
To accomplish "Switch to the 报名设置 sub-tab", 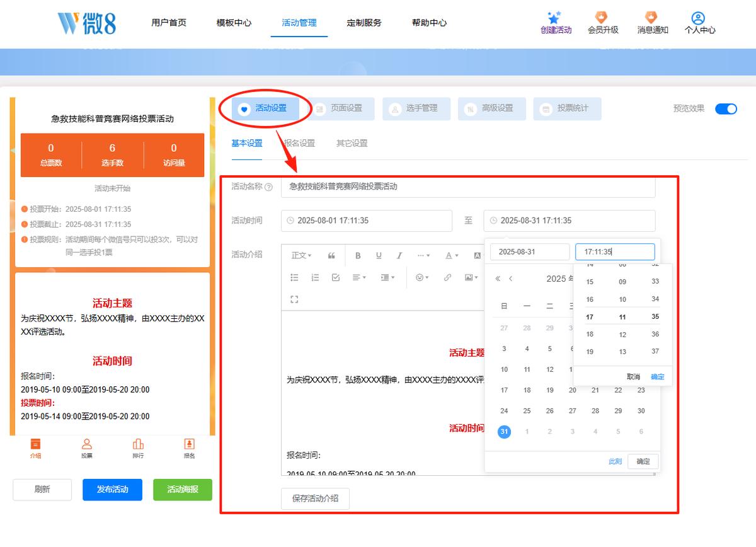I will coord(299,143).
